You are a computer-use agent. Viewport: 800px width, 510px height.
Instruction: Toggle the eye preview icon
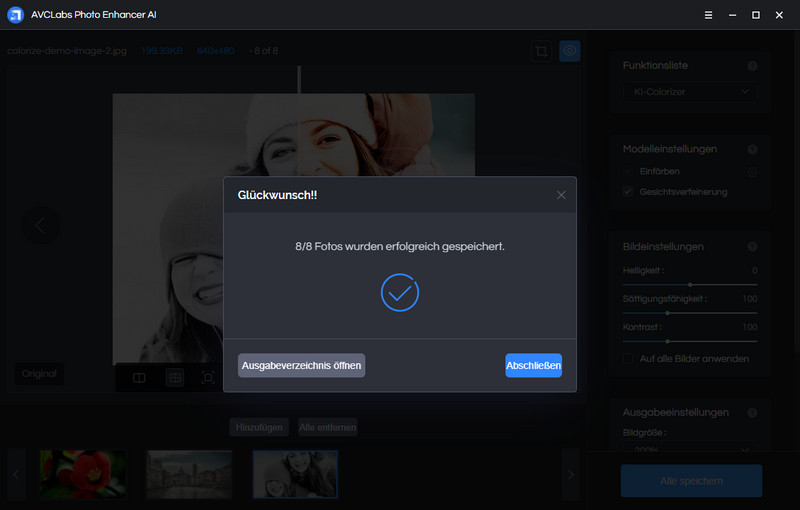click(570, 51)
